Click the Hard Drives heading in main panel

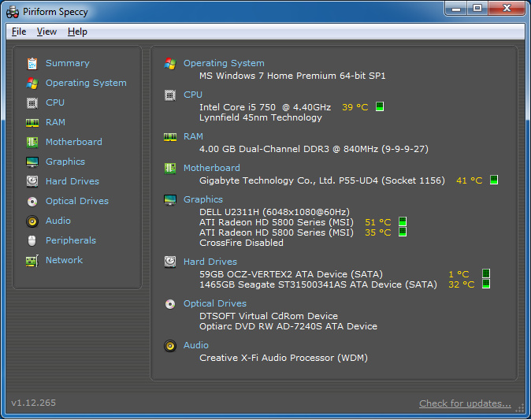(210, 262)
